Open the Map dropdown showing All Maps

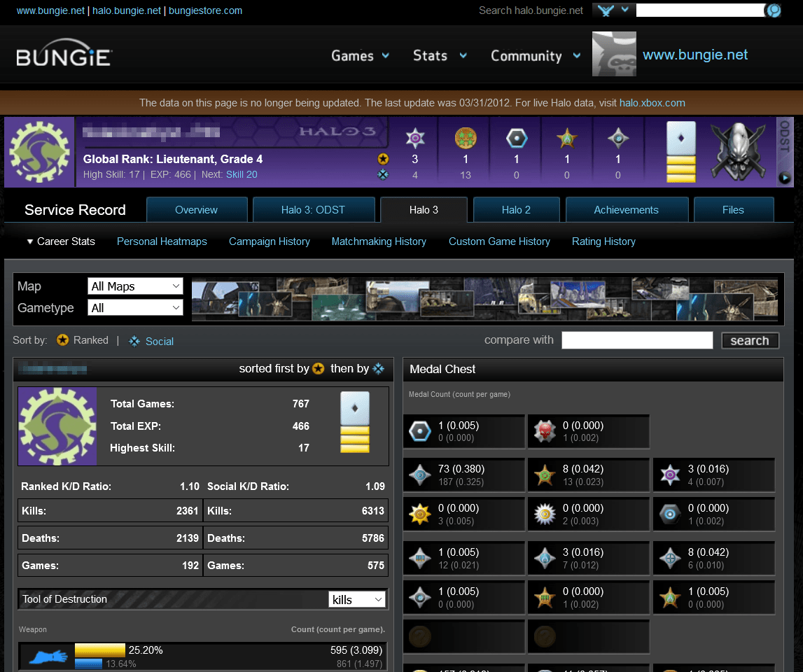[x=136, y=286]
